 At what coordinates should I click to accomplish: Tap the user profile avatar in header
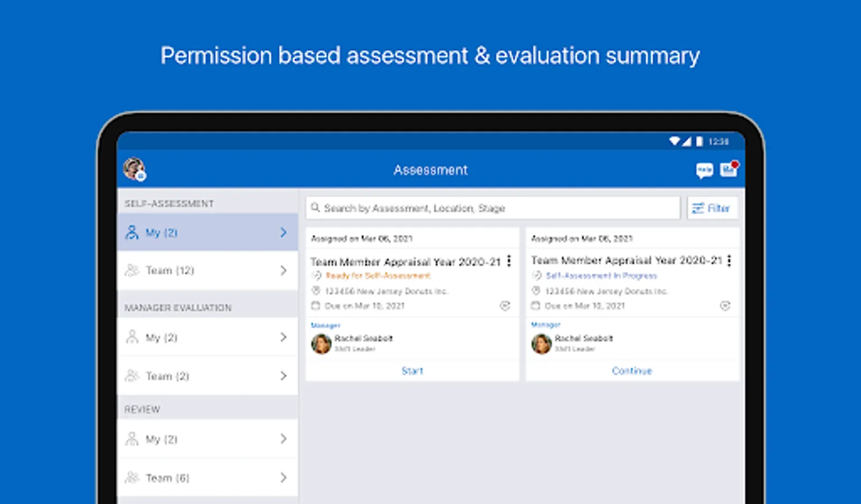[134, 169]
